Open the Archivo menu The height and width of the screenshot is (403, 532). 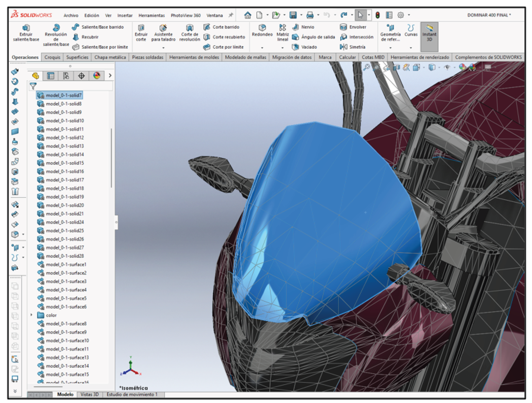click(x=71, y=15)
